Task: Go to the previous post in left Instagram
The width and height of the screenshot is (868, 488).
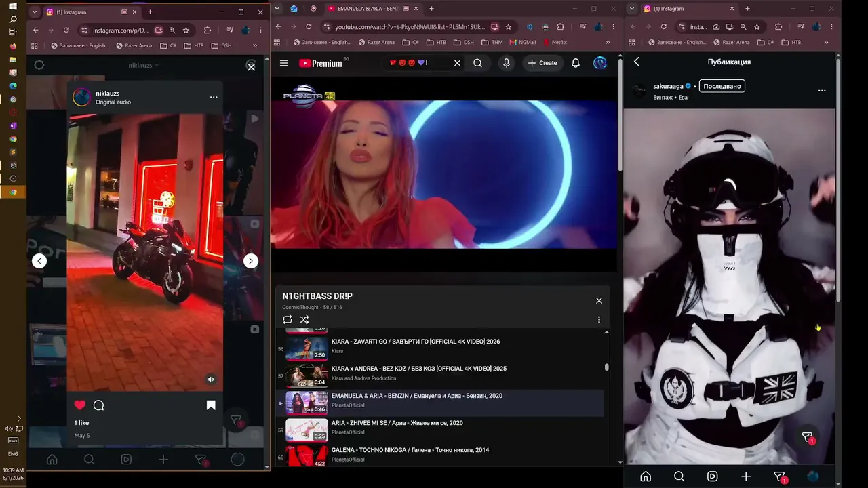Action: (39, 261)
